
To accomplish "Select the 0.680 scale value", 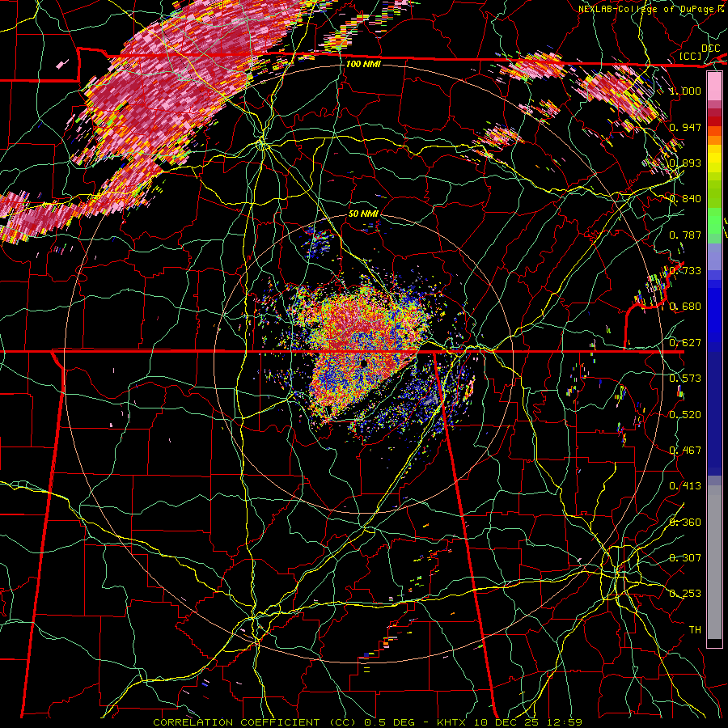I will [x=685, y=307].
